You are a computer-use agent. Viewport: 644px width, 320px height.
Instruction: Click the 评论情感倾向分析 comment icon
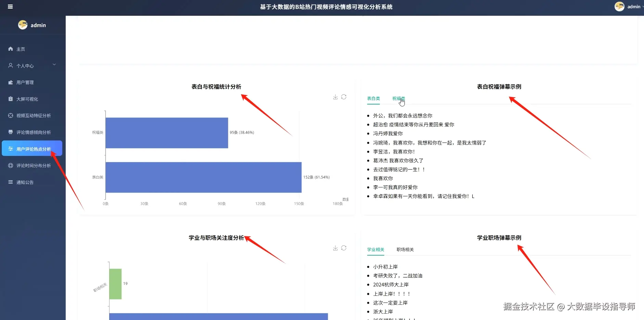[10, 132]
